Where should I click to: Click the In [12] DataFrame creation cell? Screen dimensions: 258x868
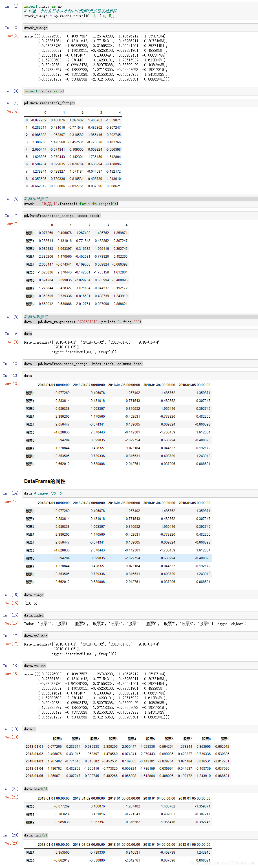pos(140,364)
